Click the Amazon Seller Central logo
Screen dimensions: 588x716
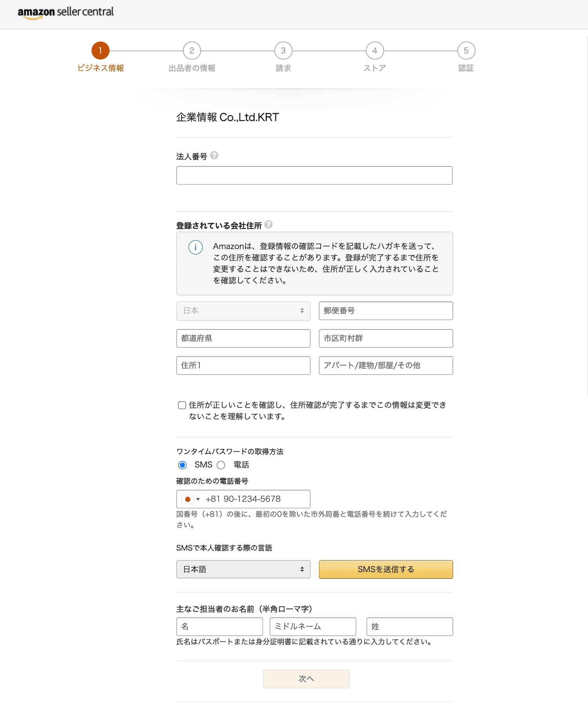[65, 13]
